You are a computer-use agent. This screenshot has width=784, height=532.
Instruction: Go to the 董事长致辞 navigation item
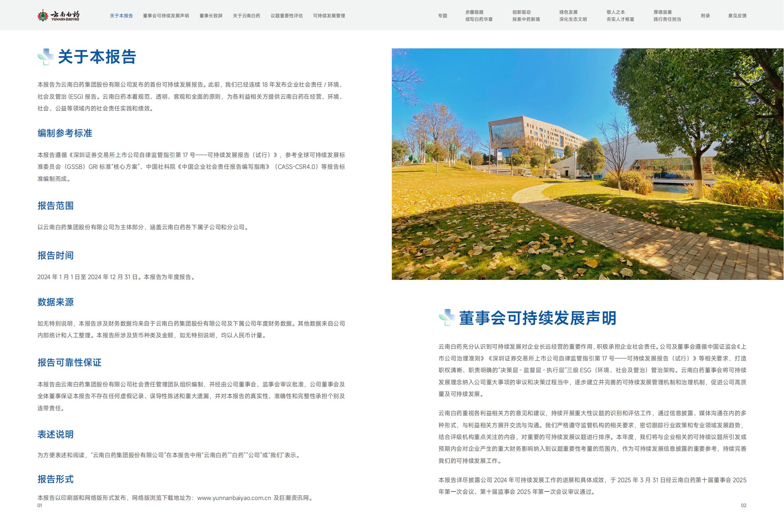[211, 16]
